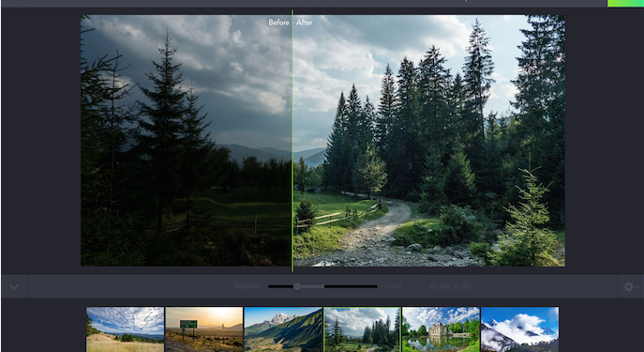Select the castle lake reflection thumbnail
644x352 pixels.
[x=441, y=329]
